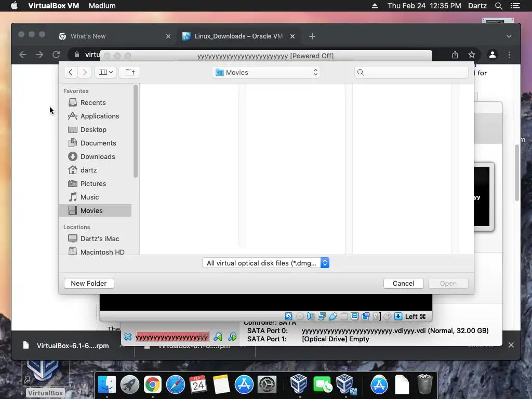This screenshot has height=399, width=532.
Task: Click the New Folder button
Action: [88, 283]
